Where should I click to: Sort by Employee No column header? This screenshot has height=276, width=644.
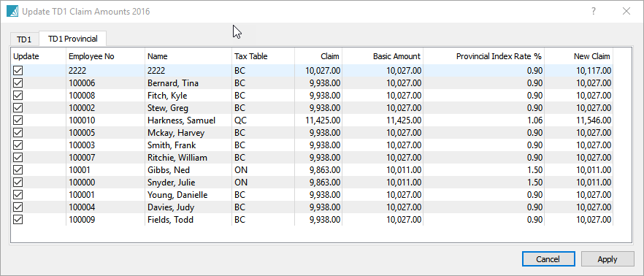click(106, 56)
